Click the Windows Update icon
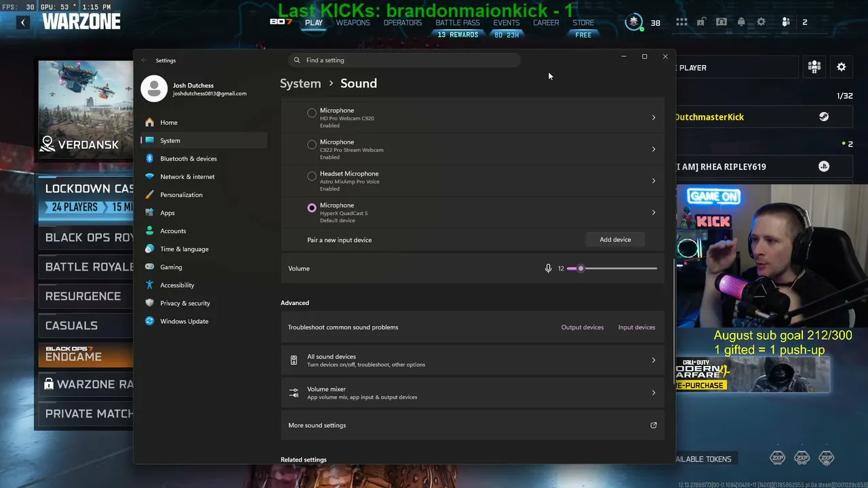Viewport: 868px width, 488px height. click(150, 321)
